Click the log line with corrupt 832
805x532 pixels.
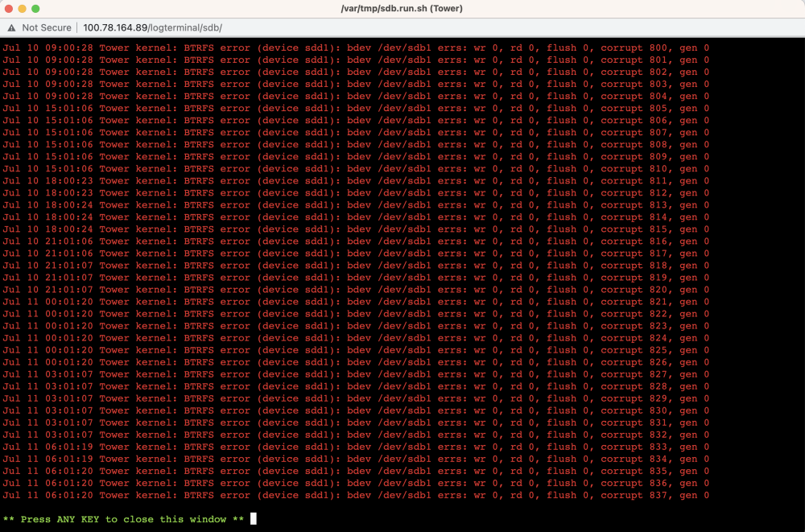tap(356, 435)
